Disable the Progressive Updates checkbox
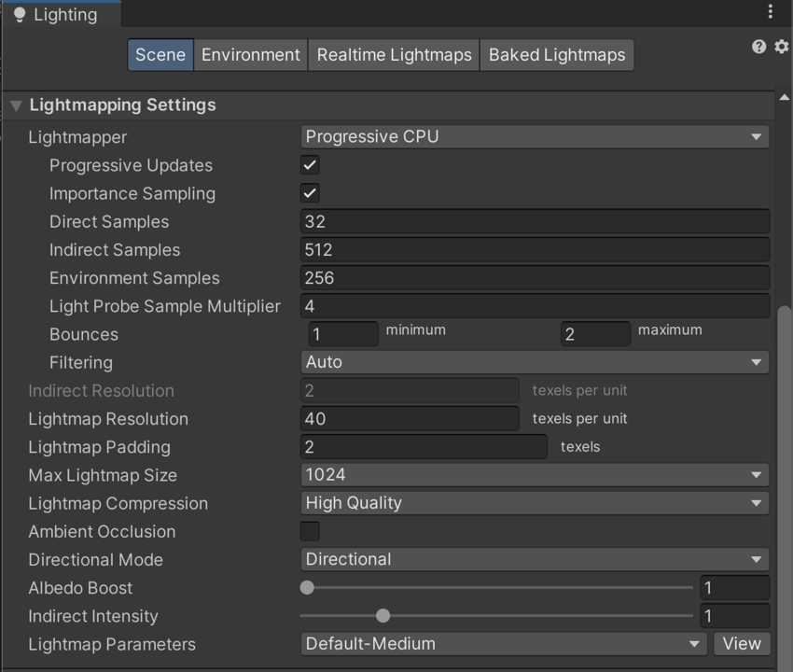Image resolution: width=793 pixels, height=672 pixels. (310, 165)
